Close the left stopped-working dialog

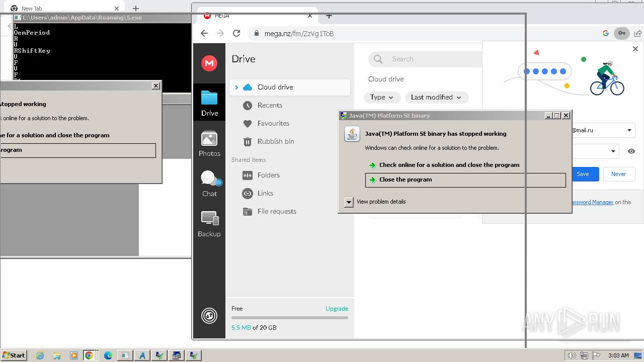[156, 85]
